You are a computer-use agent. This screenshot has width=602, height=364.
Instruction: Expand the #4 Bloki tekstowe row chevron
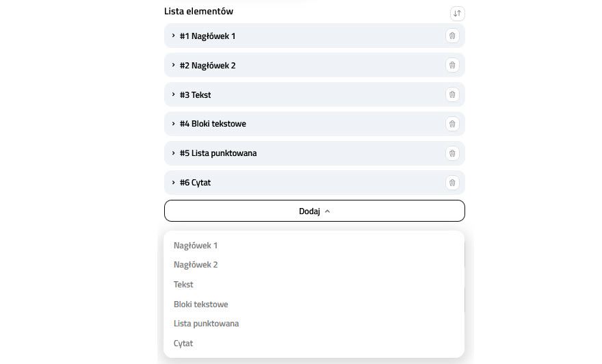click(174, 124)
